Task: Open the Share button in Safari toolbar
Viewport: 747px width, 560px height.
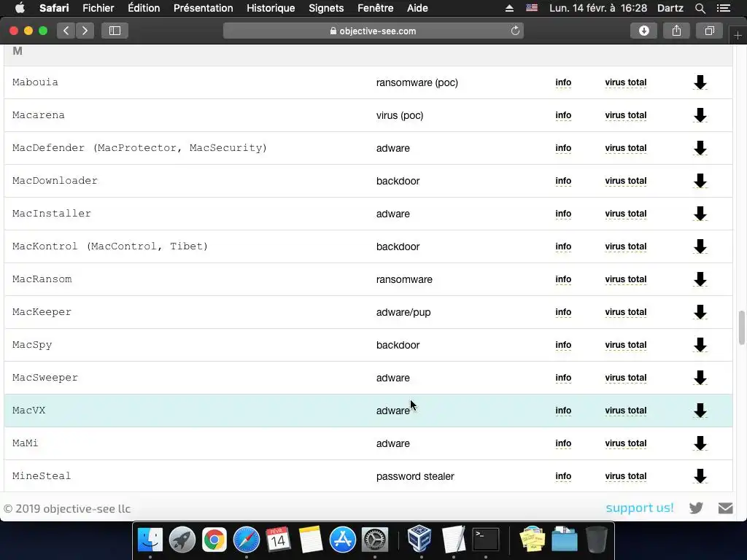Action: point(676,31)
